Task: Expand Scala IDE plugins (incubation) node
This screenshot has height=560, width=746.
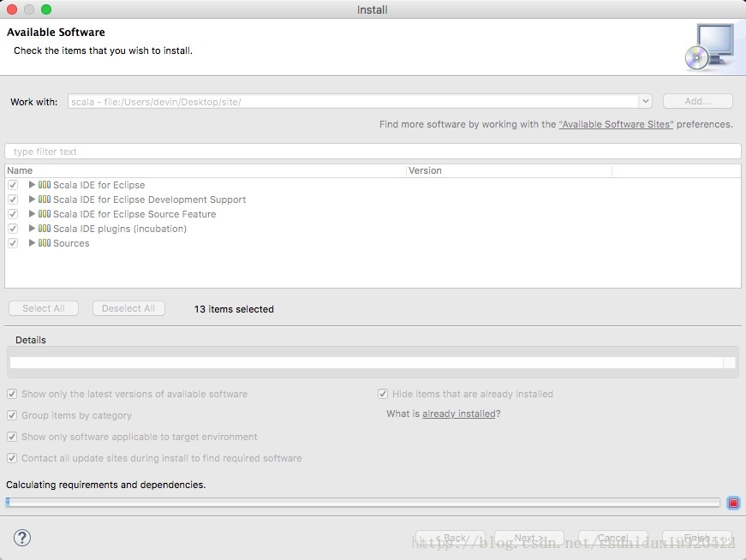Action: pyautogui.click(x=32, y=229)
